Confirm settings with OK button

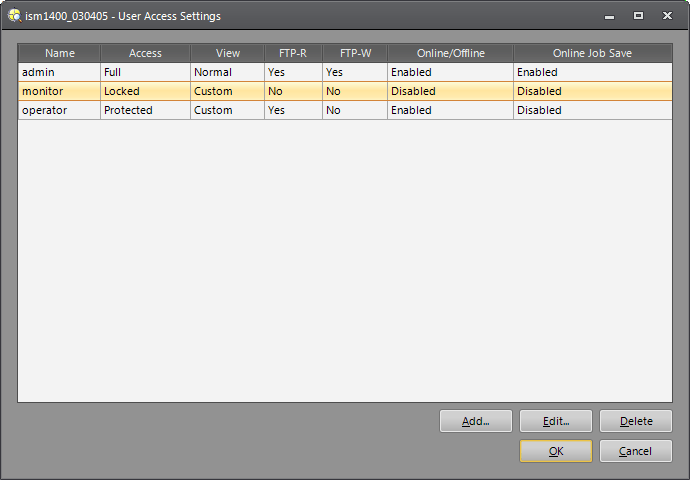[x=556, y=451]
